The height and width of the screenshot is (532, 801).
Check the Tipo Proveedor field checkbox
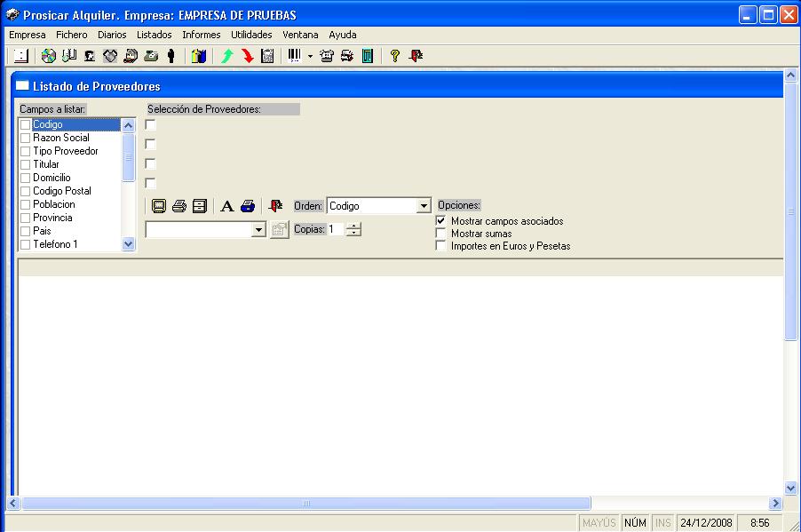pos(25,151)
